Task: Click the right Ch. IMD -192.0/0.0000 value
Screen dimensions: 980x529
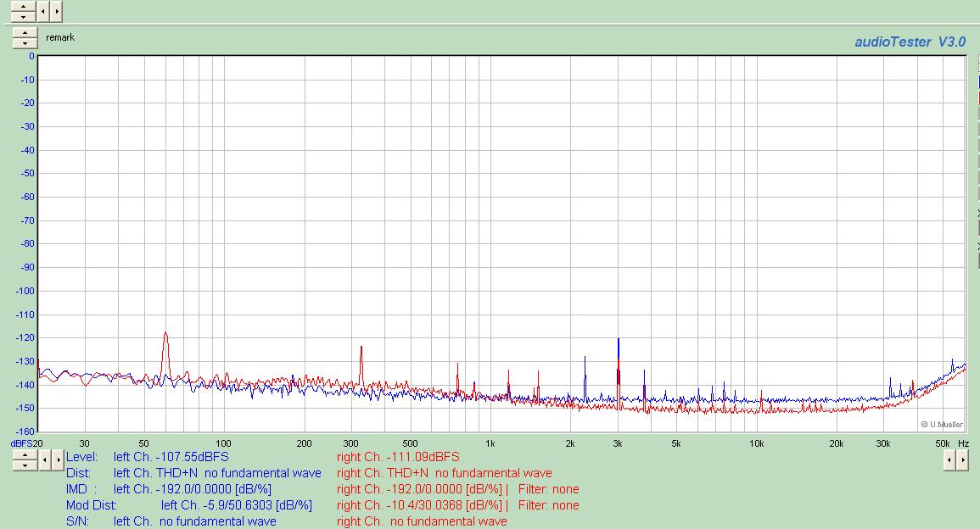Action: pos(419,489)
